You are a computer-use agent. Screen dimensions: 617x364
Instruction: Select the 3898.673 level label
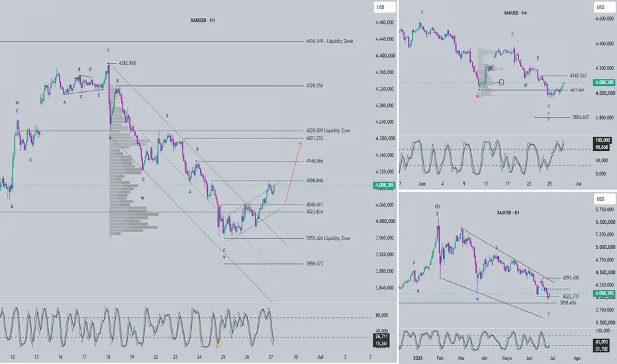pos(314,263)
